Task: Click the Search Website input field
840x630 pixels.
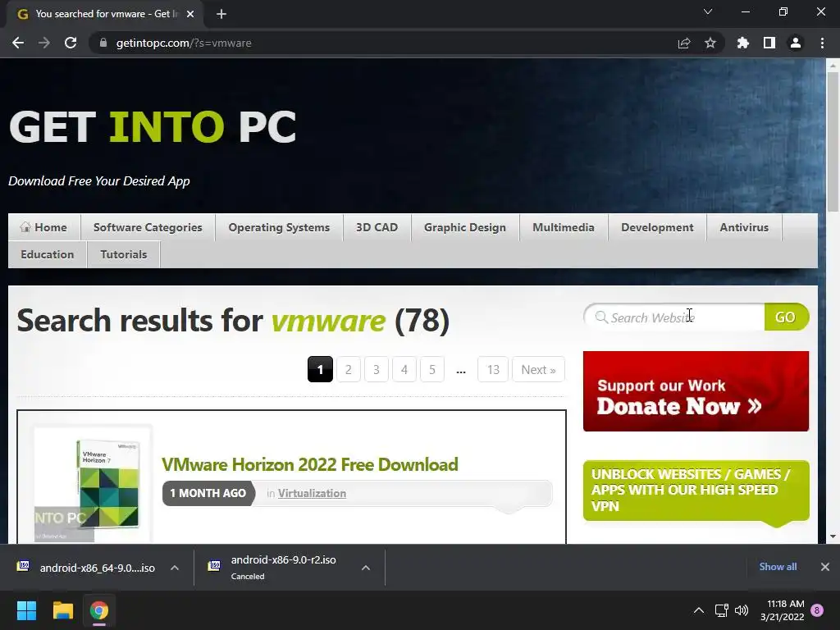Action: tap(674, 317)
